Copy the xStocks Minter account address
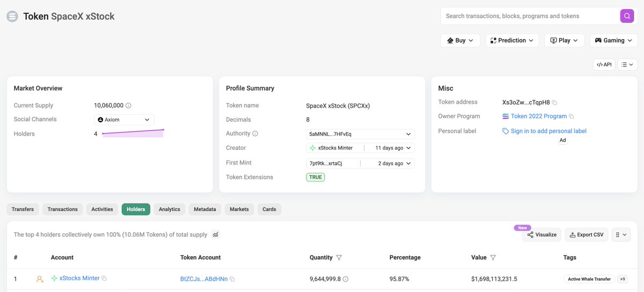 (104, 279)
